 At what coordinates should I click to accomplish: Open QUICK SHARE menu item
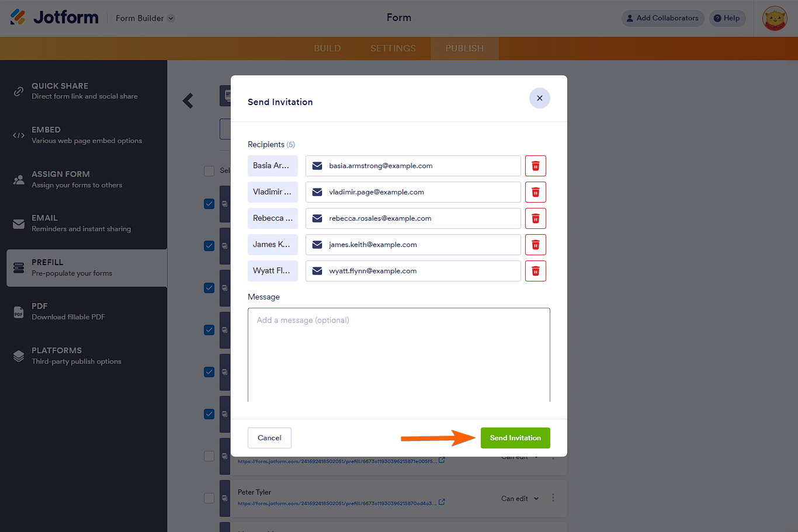pyautogui.click(x=84, y=91)
